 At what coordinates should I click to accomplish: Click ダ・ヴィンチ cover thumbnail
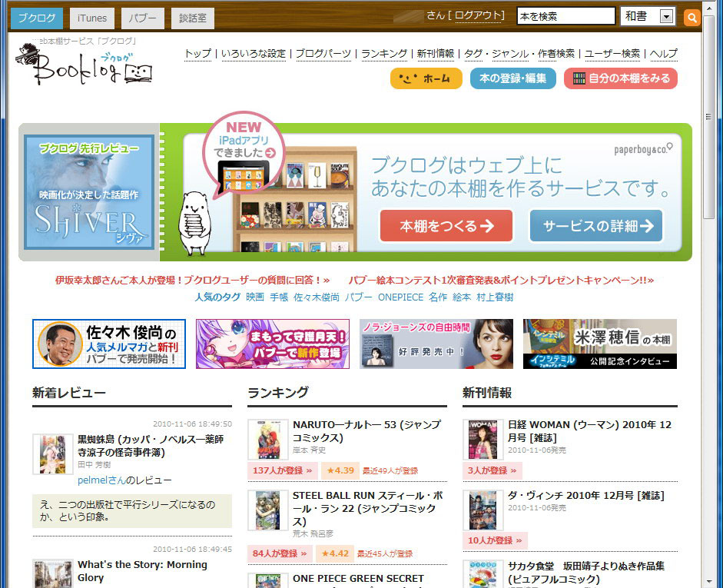tap(483, 510)
